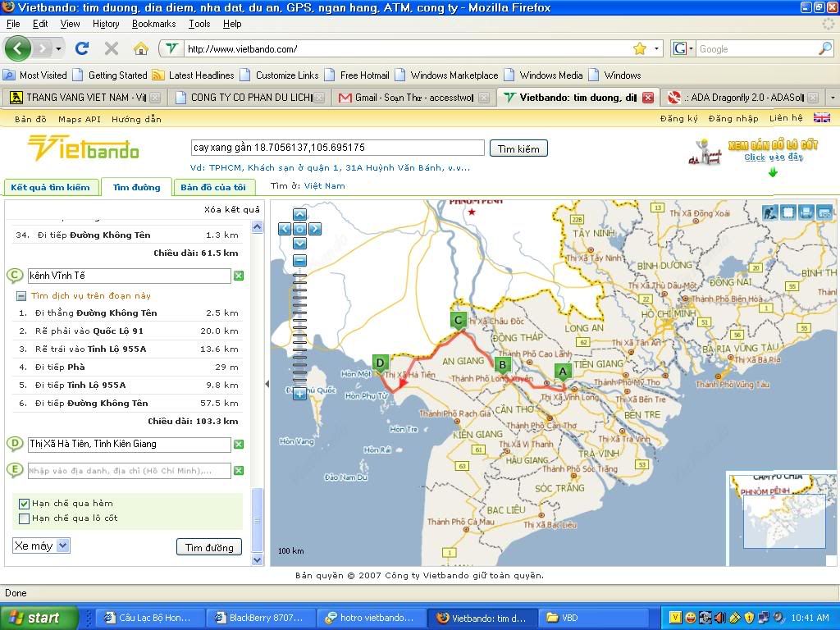Image resolution: width=840 pixels, height=630 pixels.
Task: Bookmark this page with the star icon
Action: point(640,48)
